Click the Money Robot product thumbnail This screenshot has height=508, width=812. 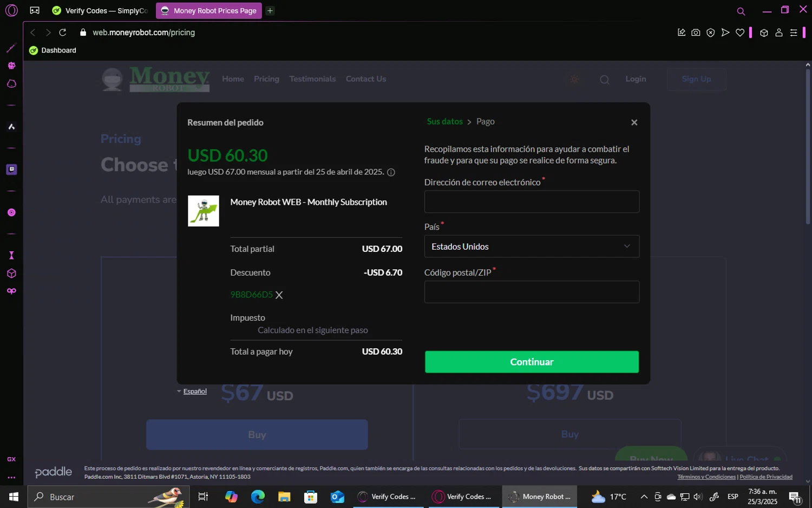204,211
